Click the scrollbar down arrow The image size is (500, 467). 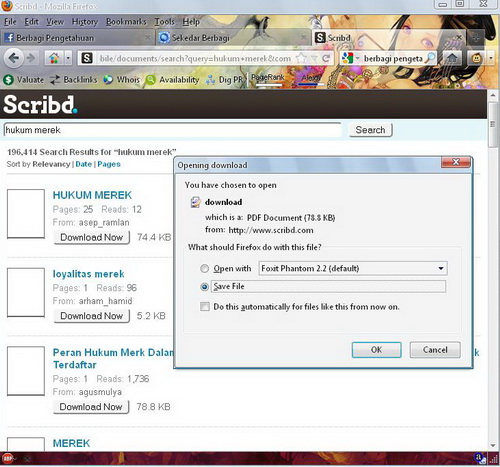(x=493, y=446)
